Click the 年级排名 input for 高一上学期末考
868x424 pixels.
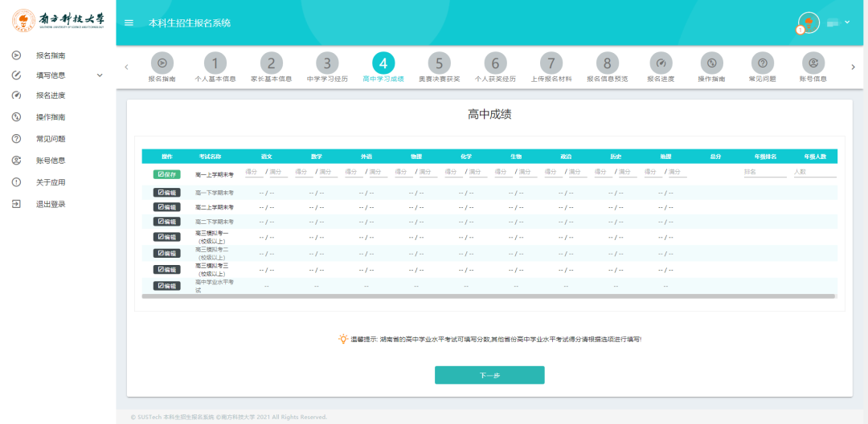pos(765,172)
